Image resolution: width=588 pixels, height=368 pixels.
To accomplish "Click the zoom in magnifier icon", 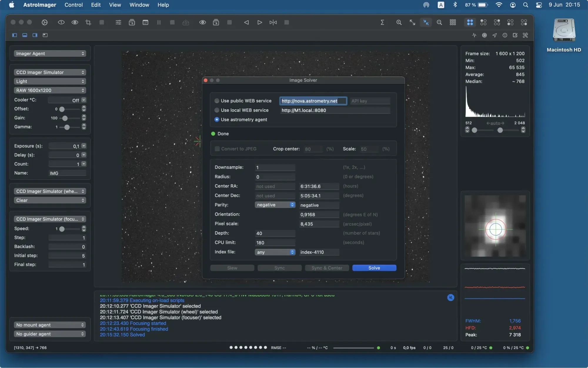I will pos(399,22).
